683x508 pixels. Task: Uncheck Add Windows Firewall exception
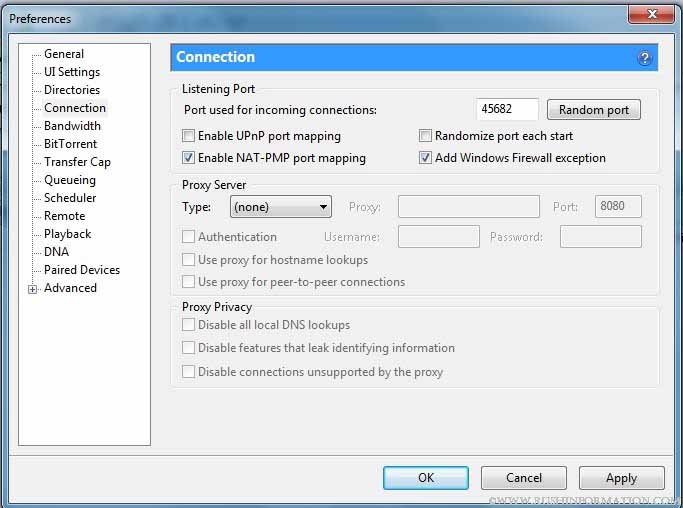click(x=425, y=158)
